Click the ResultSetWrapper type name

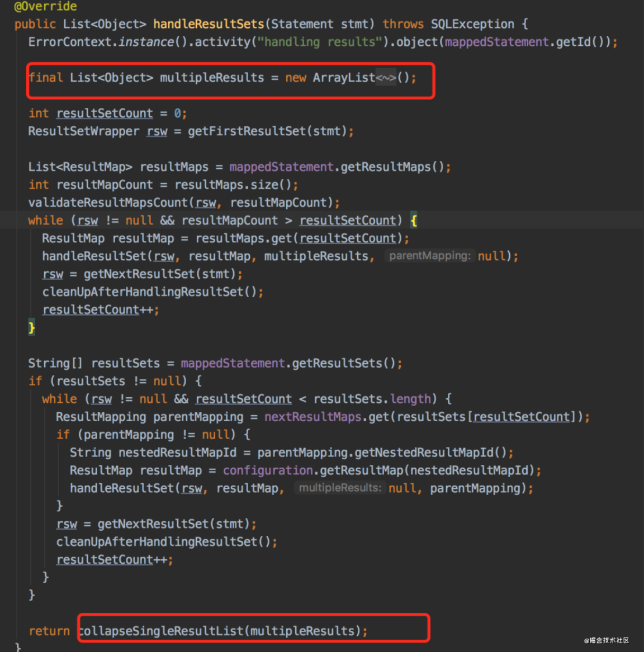[x=84, y=131]
